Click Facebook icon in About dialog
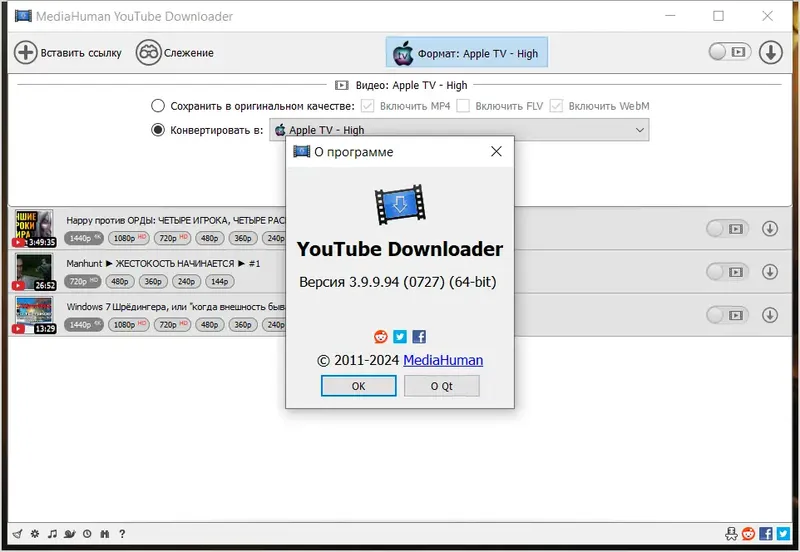 coord(419,337)
